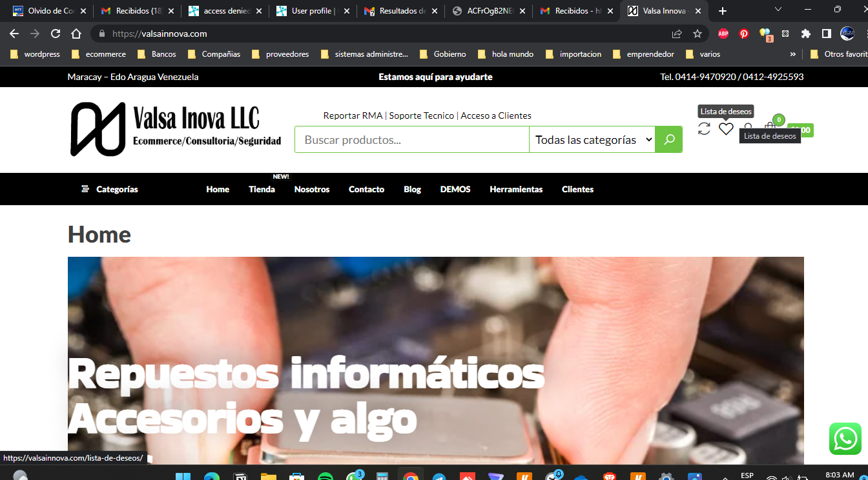Screen dimensions: 868x480
Task: Open the AdBlock Plus extension
Action: coord(723,34)
